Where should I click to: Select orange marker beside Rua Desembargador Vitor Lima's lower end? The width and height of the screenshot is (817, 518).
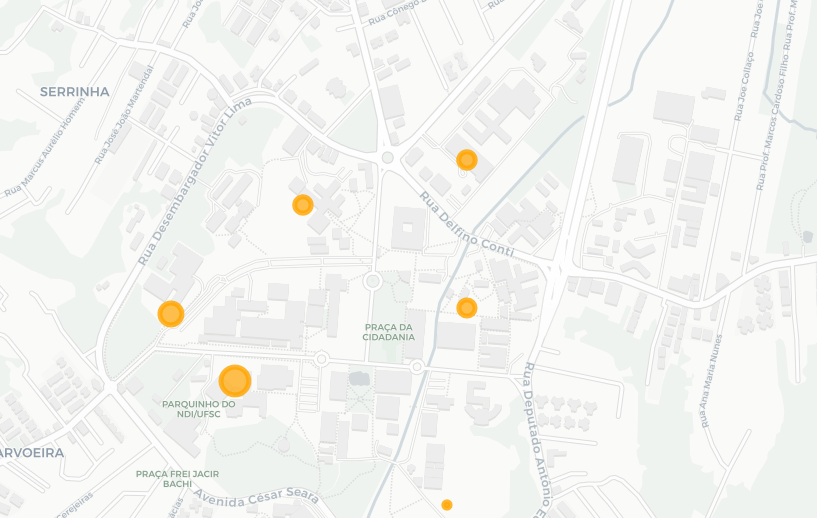[x=171, y=314]
